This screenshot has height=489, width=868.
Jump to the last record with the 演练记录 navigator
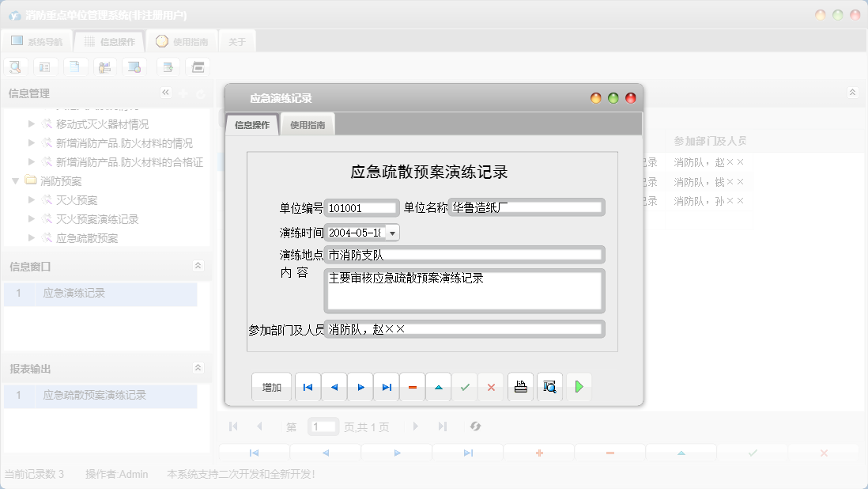pyautogui.click(x=387, y=387)
